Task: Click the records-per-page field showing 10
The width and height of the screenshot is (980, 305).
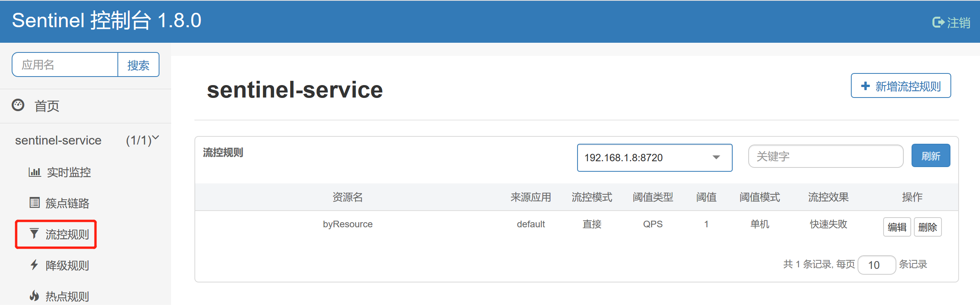Action: pyautogui.click(x=876, y=265)
